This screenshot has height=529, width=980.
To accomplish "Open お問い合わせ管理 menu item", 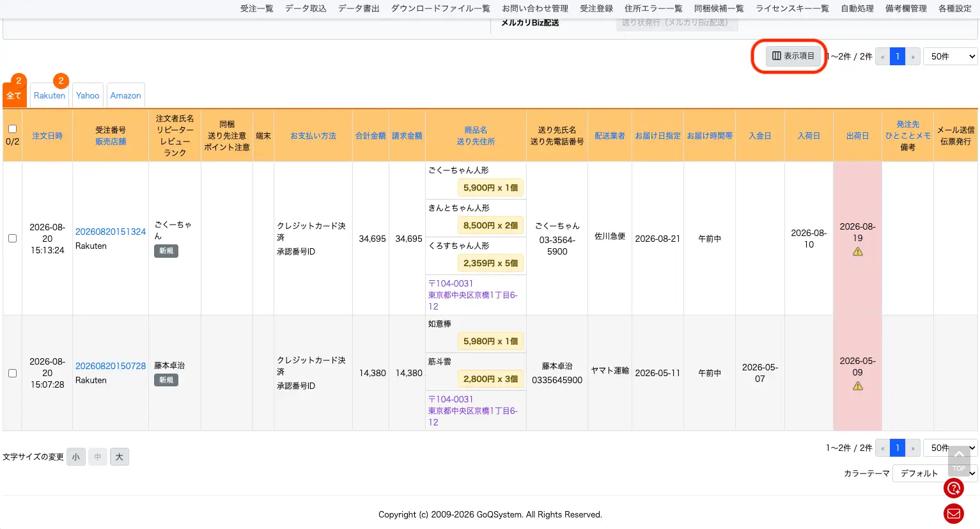I will [x=535, y=8].
